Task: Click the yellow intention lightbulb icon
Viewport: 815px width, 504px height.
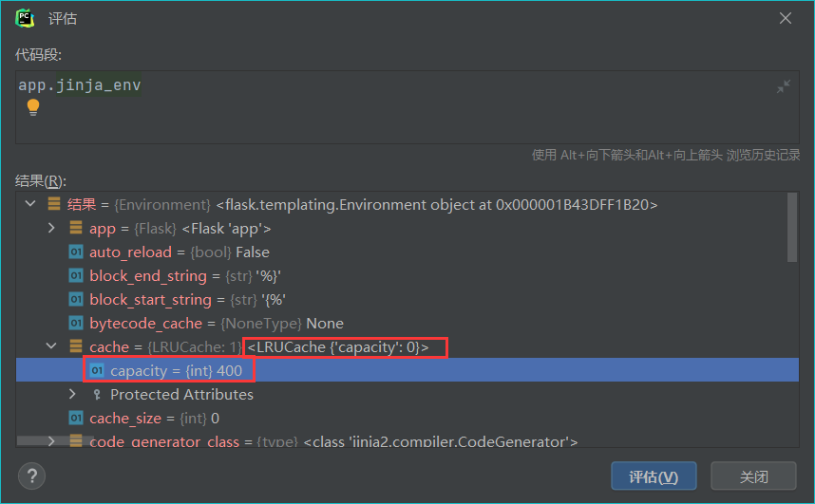Action: (33, 107)
